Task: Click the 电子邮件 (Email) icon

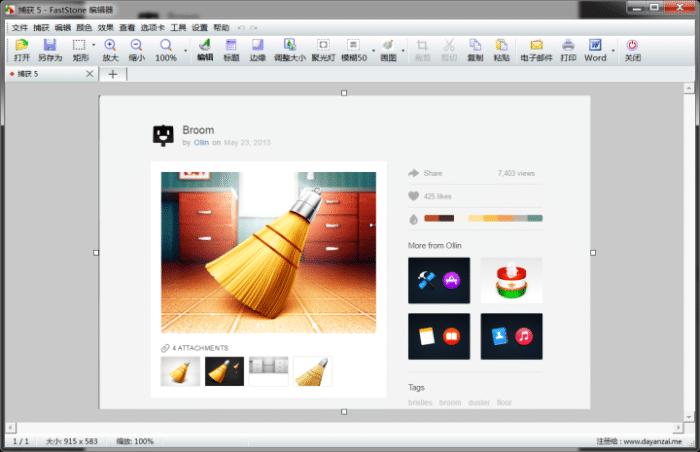Action: [536, 50]
